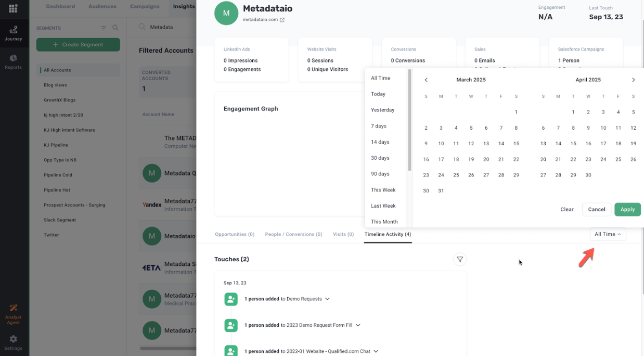Open Settings gear in the sidebar
The width and height of the screenshot is (644, 356).
pyautogui.click(x=14, y=342)
